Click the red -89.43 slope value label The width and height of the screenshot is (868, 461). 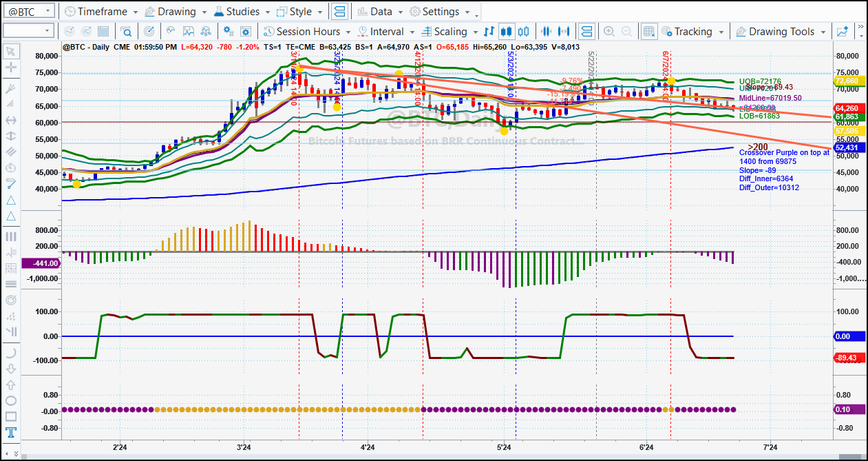point(849,358)
